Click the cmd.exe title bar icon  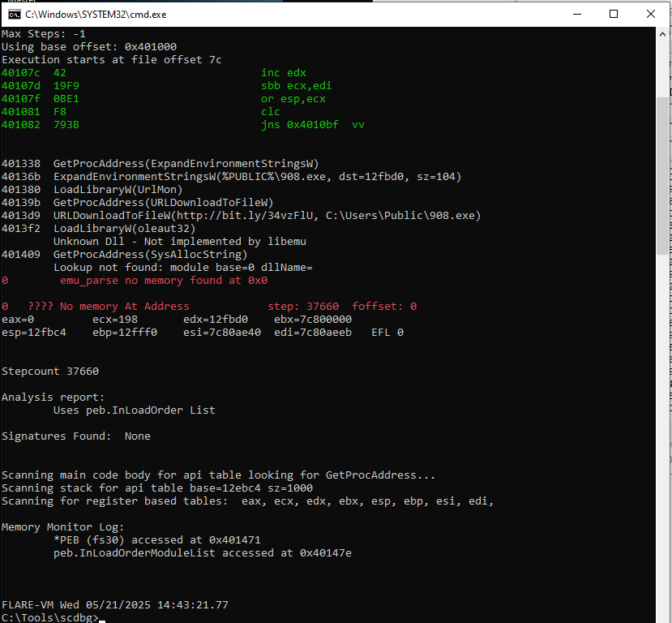[x=14, y=15]
